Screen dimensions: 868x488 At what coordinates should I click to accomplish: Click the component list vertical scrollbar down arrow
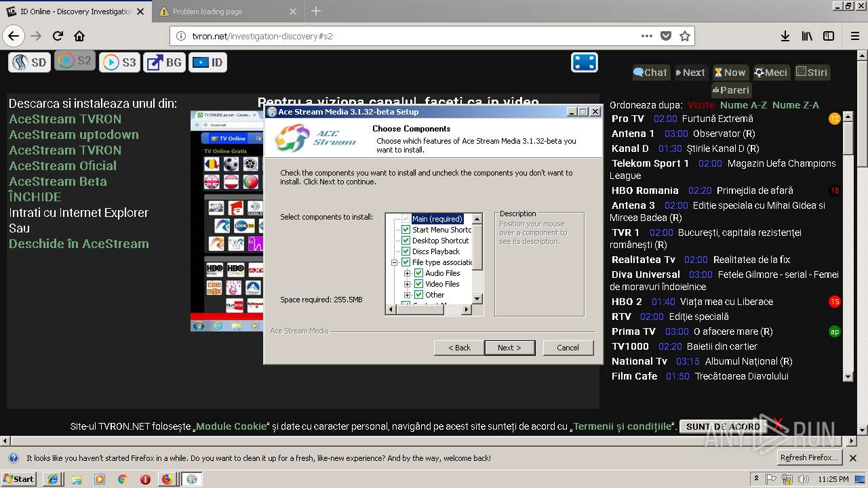pos(477,299)
